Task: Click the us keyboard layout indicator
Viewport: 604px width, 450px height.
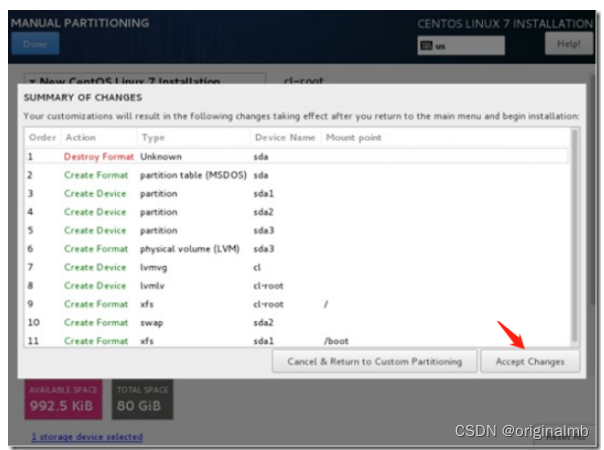Action: (x=461, y=46)
